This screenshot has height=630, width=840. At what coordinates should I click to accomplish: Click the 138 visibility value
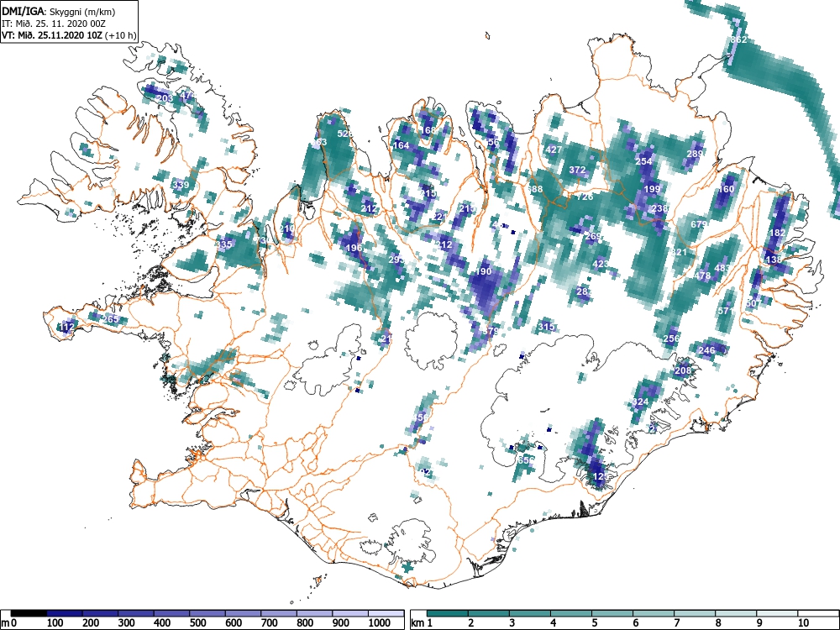[774, 260]
